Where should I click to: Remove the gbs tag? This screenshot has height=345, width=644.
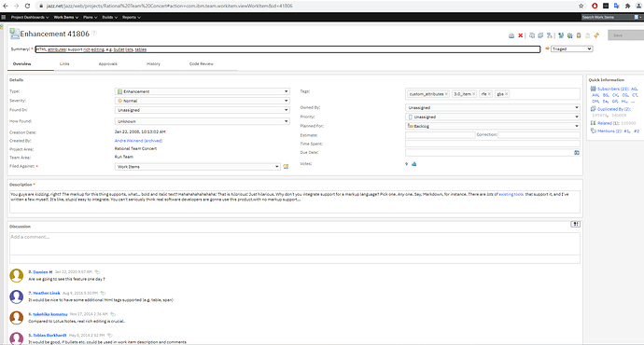[507, 94]
